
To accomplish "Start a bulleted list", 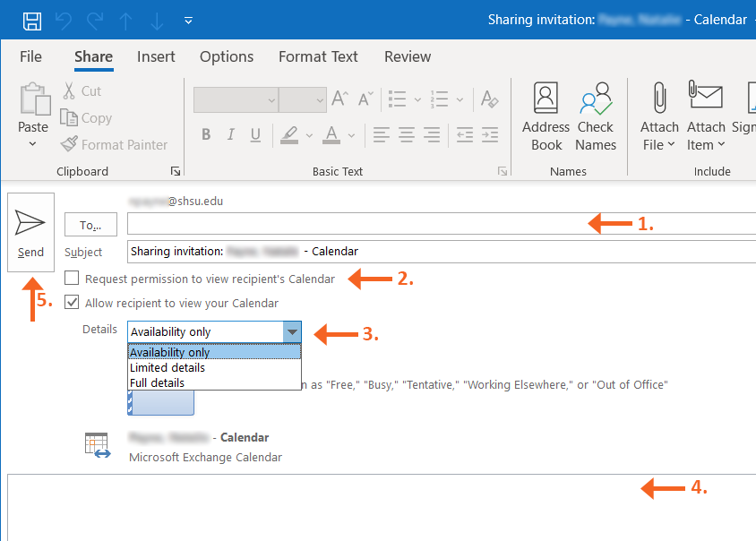I will (398, 99).
